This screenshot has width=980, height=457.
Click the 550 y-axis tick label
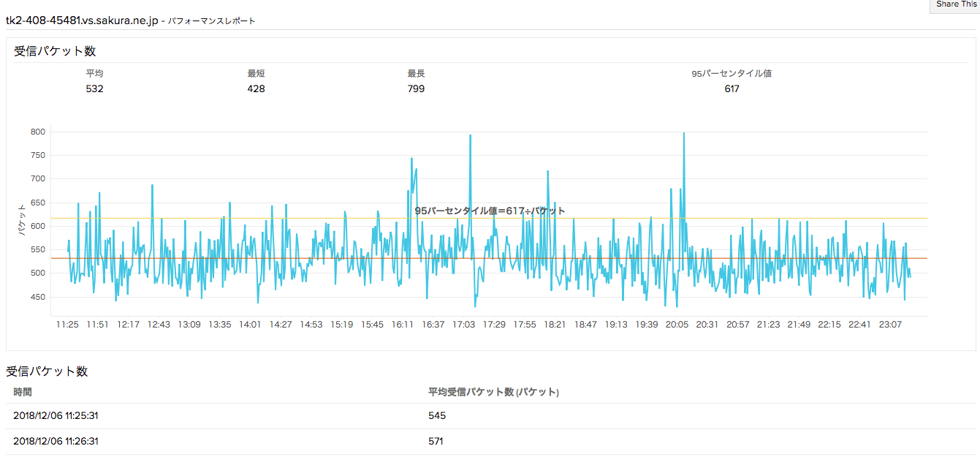pos(38,250)
